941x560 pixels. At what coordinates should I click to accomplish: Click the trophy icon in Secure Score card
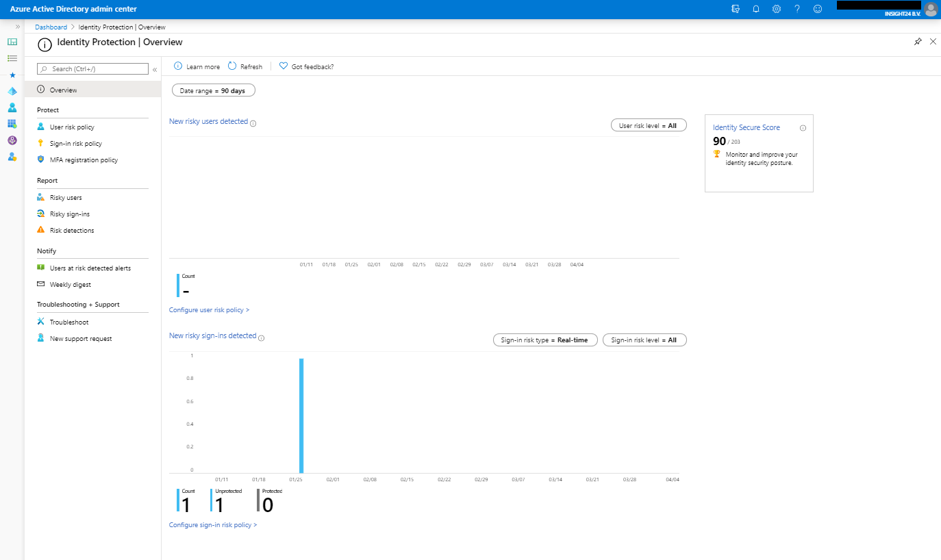pos(717,154)
